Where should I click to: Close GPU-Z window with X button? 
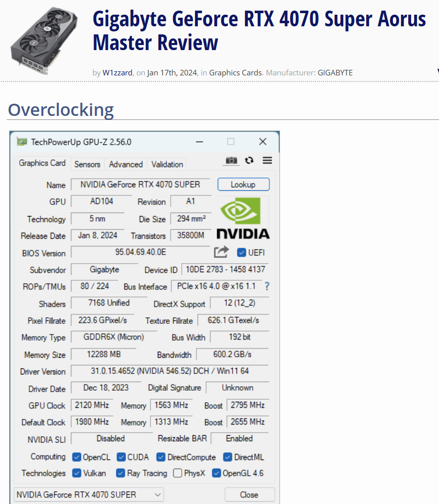(263, 142)
